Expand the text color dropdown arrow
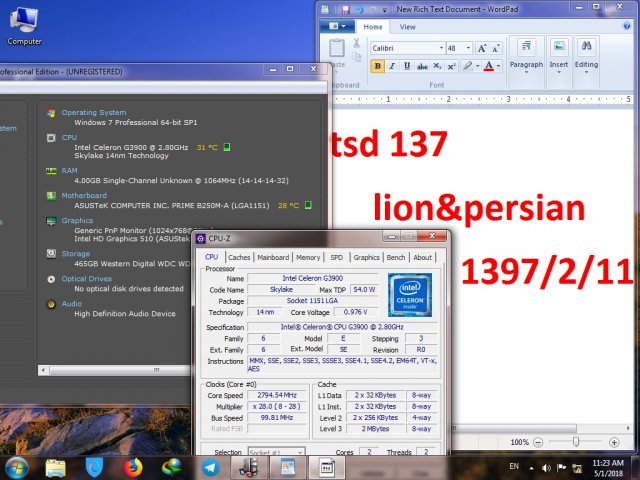 coord(500,66)
